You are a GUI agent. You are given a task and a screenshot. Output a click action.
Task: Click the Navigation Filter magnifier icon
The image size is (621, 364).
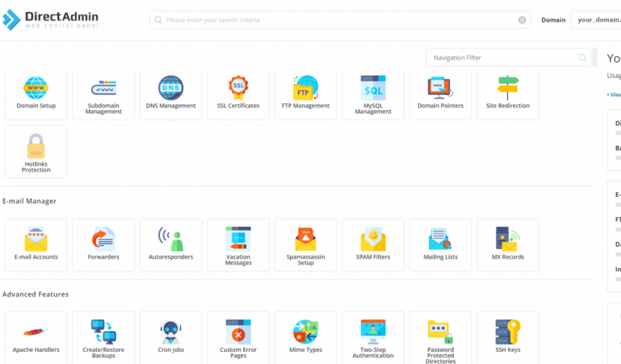(583, 58)
